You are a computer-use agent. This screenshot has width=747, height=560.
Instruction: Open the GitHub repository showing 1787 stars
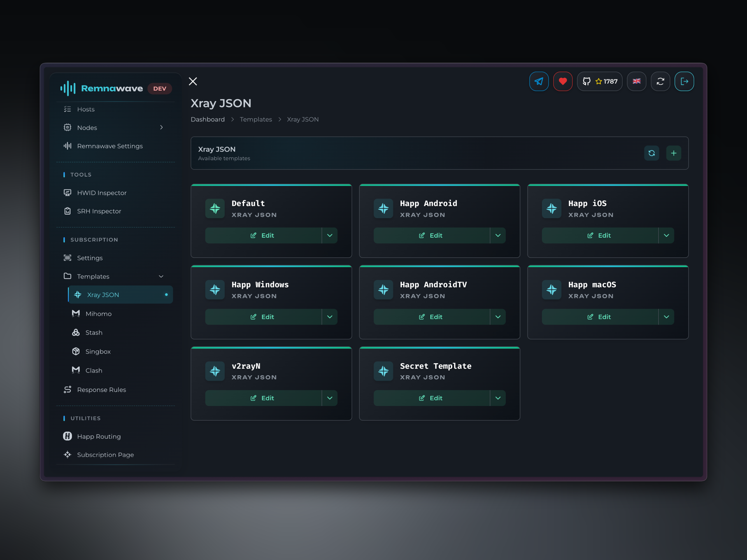point(600,81)
